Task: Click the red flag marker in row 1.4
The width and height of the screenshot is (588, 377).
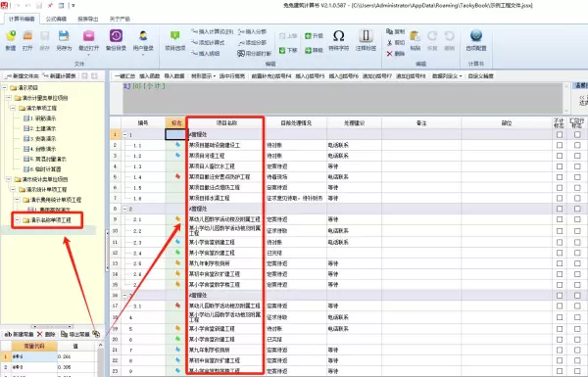Action: (177, 176)
